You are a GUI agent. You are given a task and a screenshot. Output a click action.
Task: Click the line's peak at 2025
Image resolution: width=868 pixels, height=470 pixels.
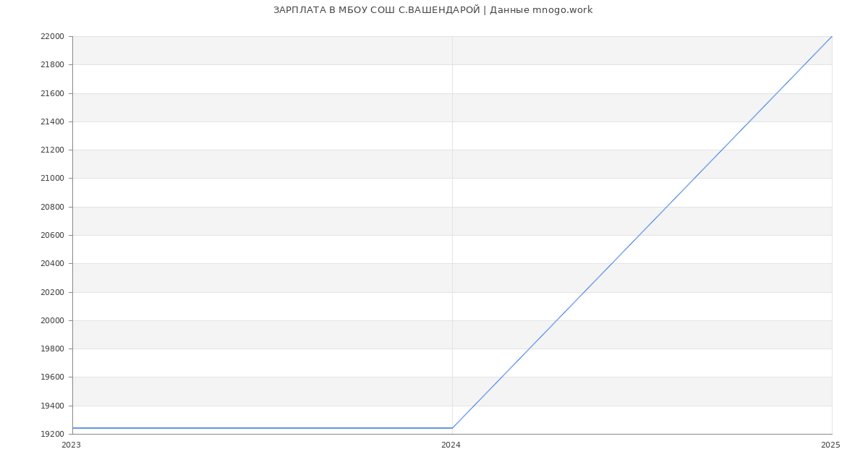pyautogui.click(x=832, y=36)
